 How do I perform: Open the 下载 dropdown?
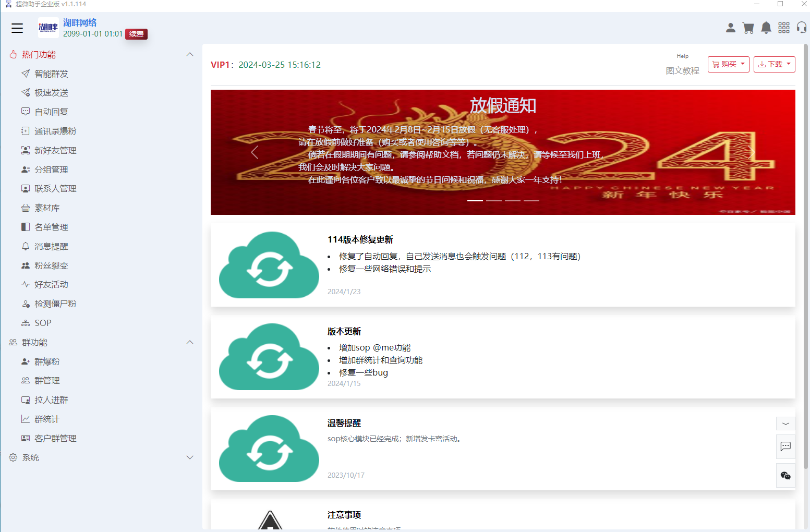774,64
